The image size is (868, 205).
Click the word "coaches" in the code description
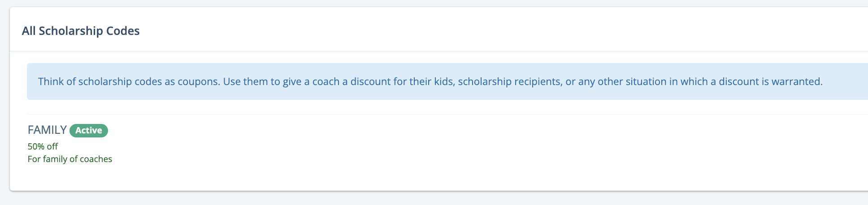click(x=96, y=159)
